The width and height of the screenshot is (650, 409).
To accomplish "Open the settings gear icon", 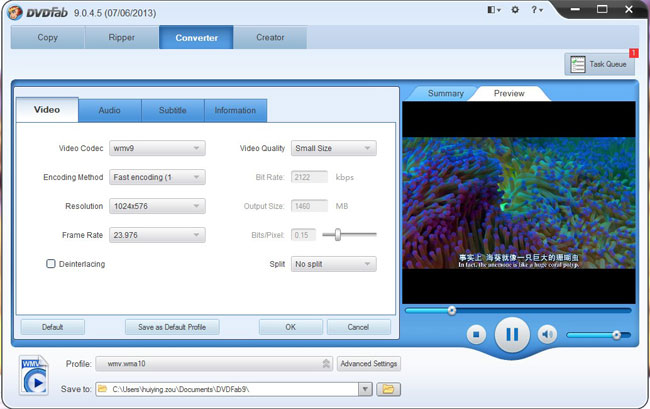I will coord(515,10).
